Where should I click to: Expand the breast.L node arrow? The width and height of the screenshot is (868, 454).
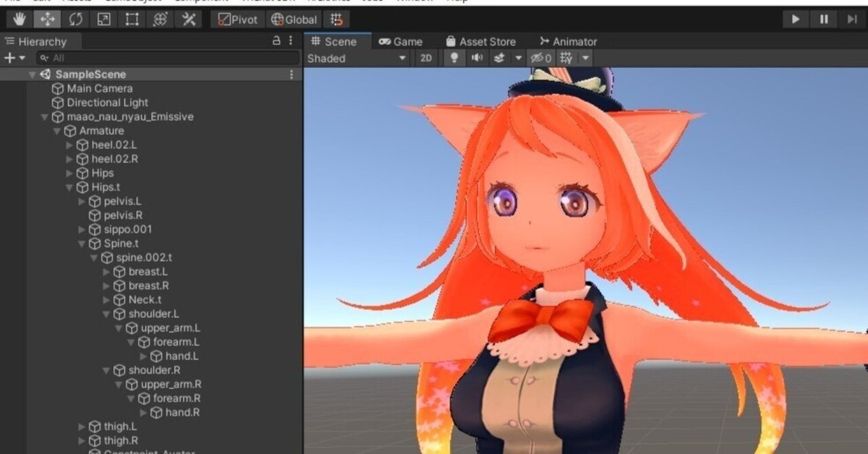pyautogui.click(x=106, y=272)
